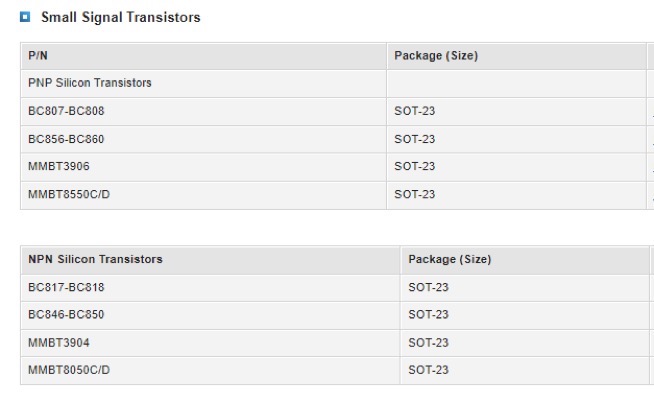Image resolution: width=654 pixels, height=402 pixels.
Task: Select the Small Signal Transistors heading
Action: (x=120, y=17)
